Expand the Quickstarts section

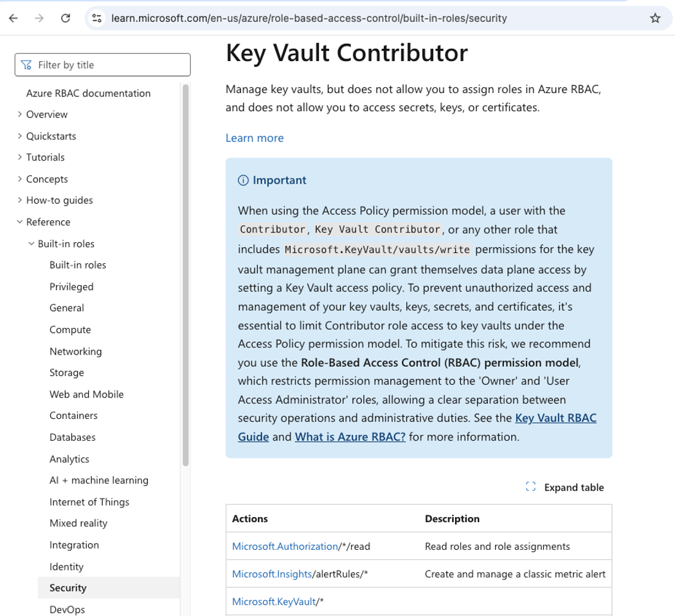coord(20,136)
